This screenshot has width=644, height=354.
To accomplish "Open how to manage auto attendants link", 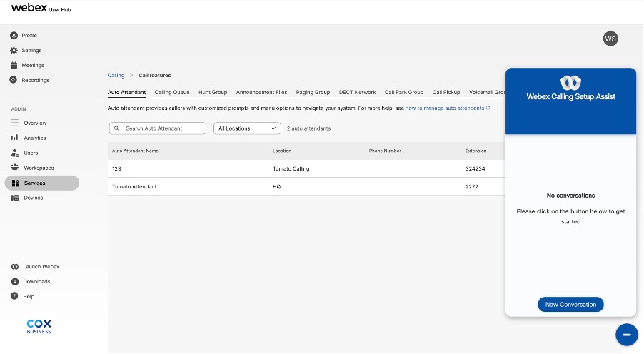I will 445,108.
